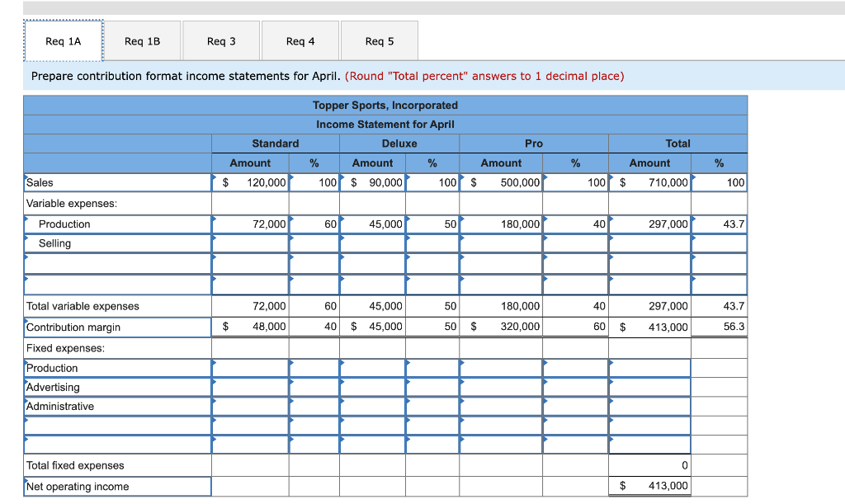Click the Deluxe column header
Screen dimensions: 845x504
coord(399,144)
